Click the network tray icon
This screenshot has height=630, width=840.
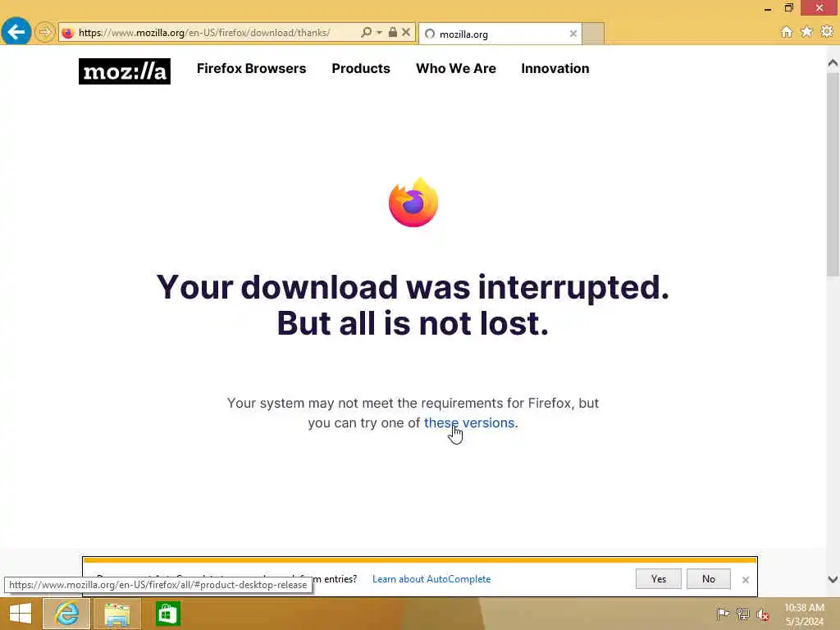coord(742,614)
